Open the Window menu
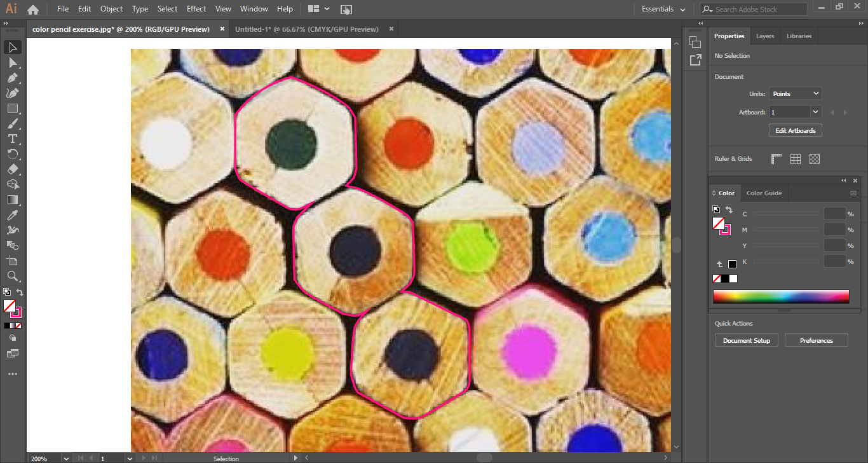Screen dimensions: 868x463 click(x=254, y=9)
